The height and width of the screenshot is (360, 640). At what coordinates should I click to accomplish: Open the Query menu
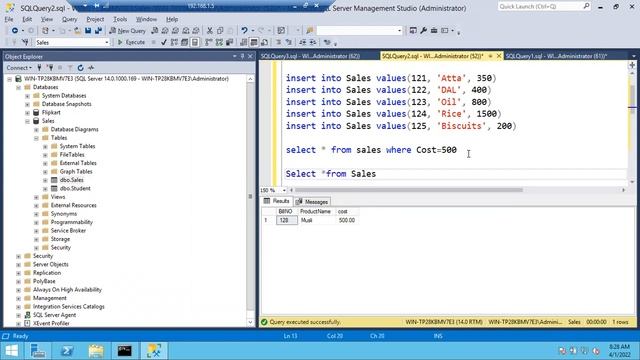coord(69,19)
